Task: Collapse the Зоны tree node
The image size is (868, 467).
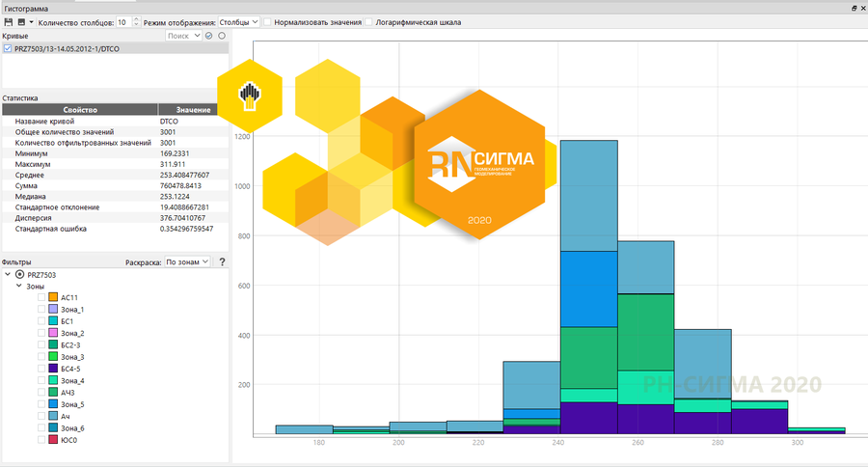Action: pyautogui.click(x=18, y=287)
